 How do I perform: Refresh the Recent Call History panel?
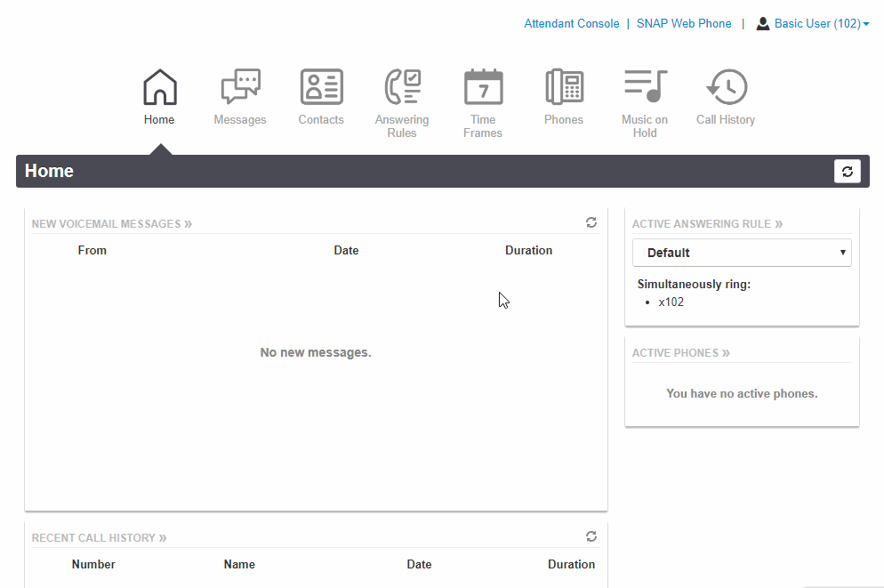[x=591, y=536]
